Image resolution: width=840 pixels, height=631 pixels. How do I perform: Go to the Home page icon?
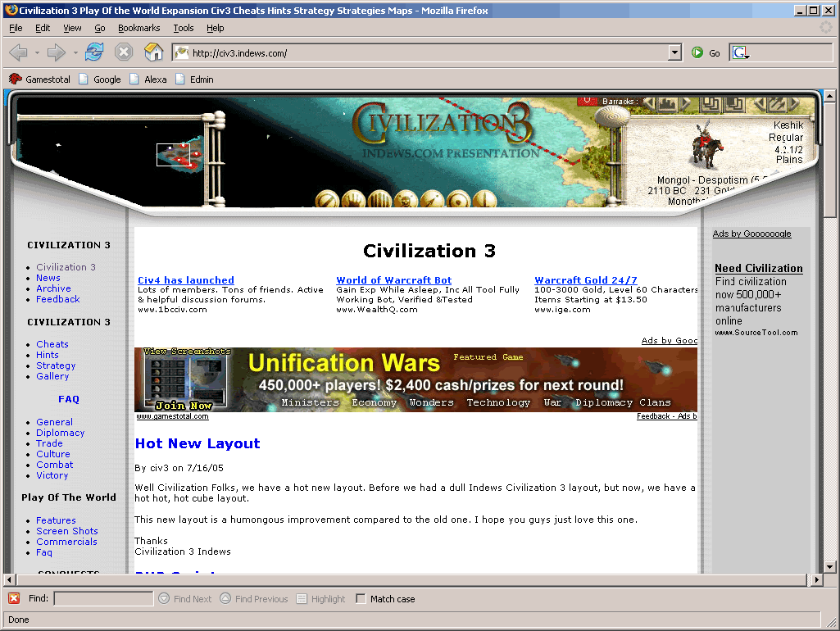(x=153, y=52)
